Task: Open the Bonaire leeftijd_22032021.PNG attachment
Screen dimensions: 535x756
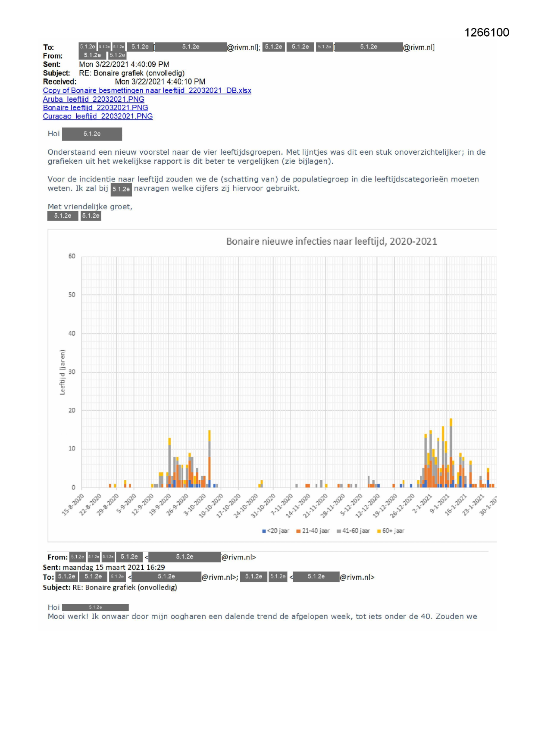Action: tap(95, 108)
